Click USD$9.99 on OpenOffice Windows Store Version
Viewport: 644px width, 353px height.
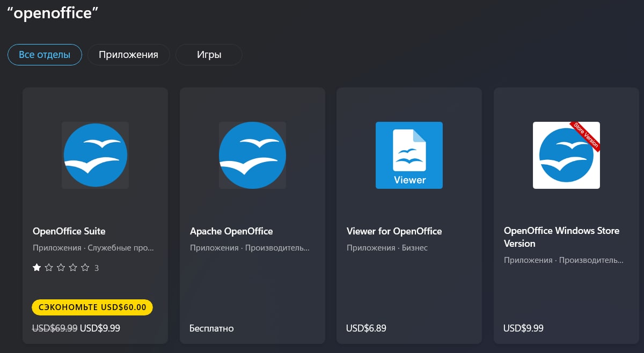pyautogui.click(x=523, y=328)
